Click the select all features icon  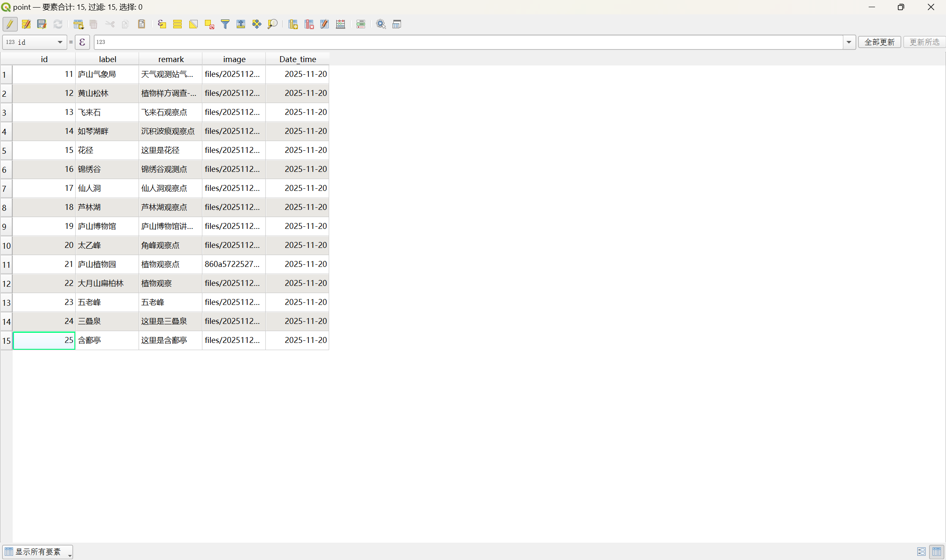[x=177, y=24]
